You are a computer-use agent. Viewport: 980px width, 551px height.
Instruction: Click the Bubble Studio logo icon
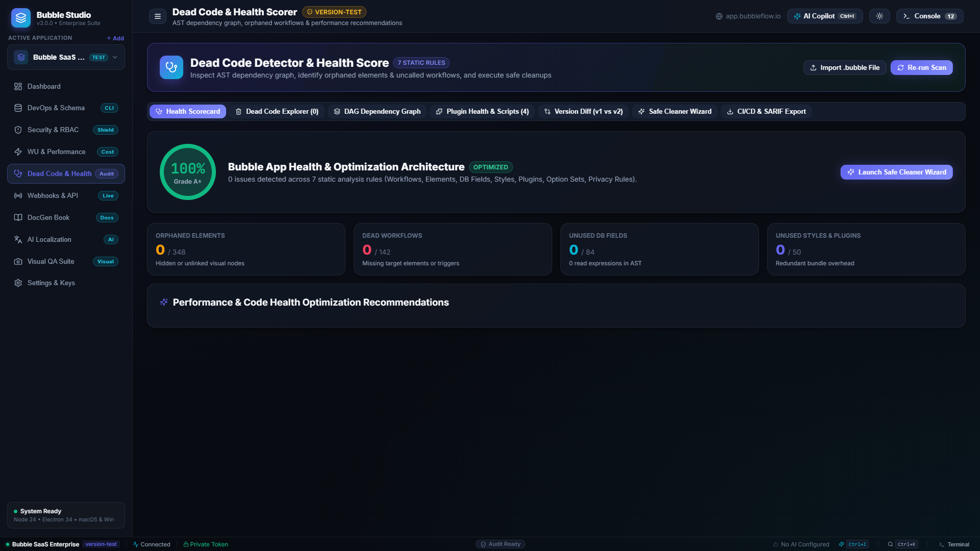pos(21,18)
